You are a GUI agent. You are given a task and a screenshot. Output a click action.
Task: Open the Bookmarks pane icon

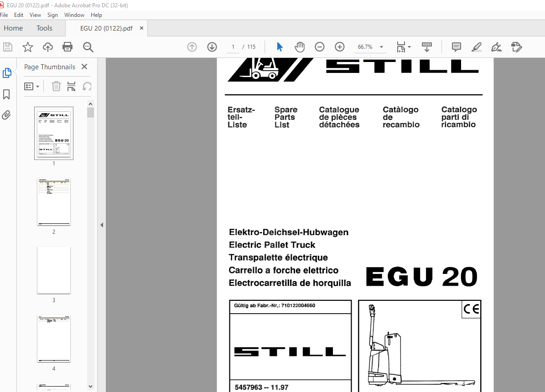coord(6,94)
